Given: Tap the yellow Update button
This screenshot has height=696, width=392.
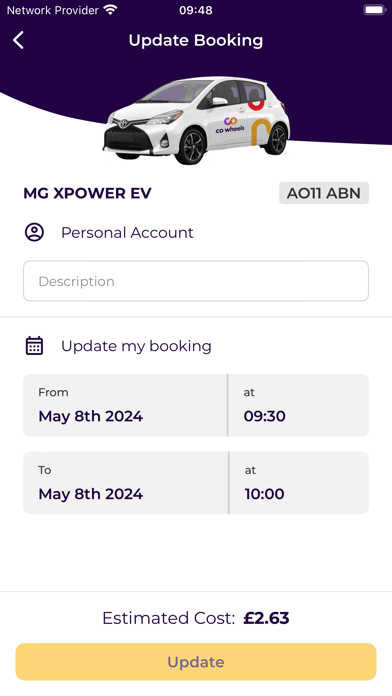Looking at the screenshot, I should click(x=196, y=662).
